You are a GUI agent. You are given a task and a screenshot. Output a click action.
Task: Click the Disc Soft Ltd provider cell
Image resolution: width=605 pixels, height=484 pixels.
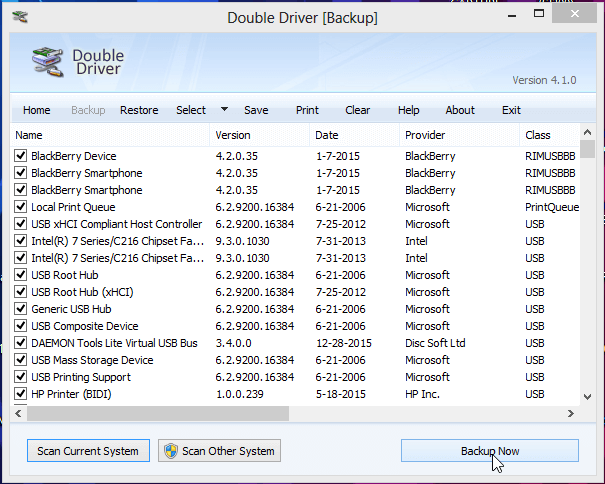coord(435,343)
